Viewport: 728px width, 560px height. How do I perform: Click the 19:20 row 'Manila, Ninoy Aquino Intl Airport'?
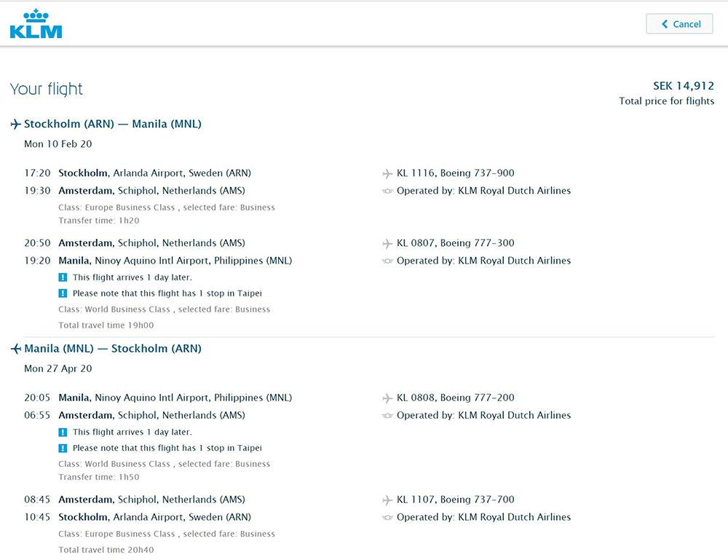click(x=175, y=261)
